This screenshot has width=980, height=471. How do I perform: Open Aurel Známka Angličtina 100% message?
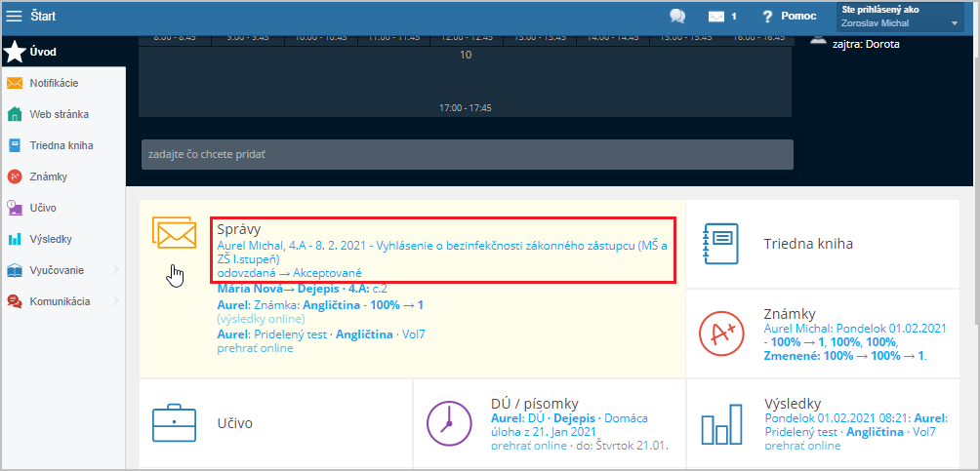(x=320, y=305)
